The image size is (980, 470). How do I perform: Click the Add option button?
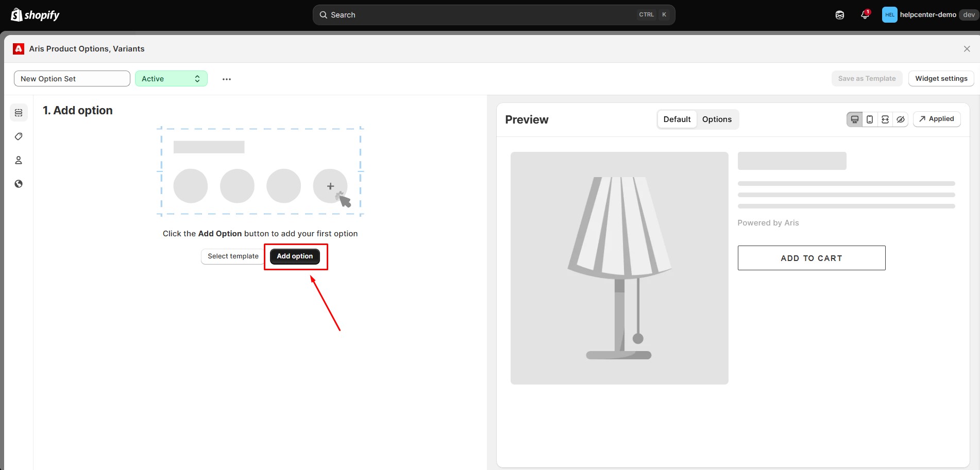(x=295, y=256)
